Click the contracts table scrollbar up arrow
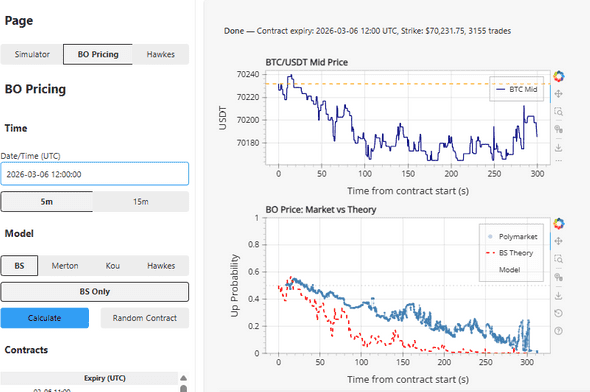The image size is (590, 392). (183, 378)
